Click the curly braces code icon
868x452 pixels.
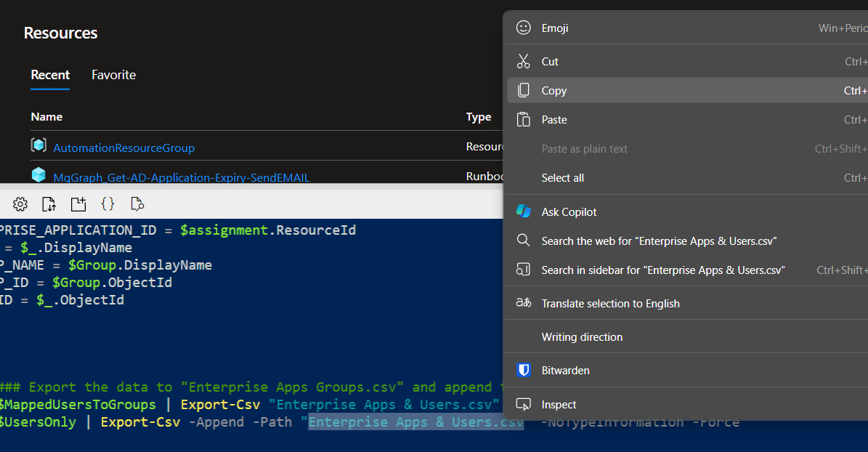108,203
